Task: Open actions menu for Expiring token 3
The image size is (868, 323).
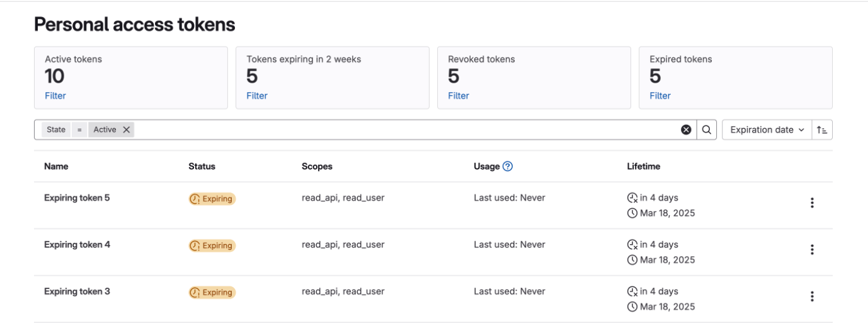Action: coord(812,297)
